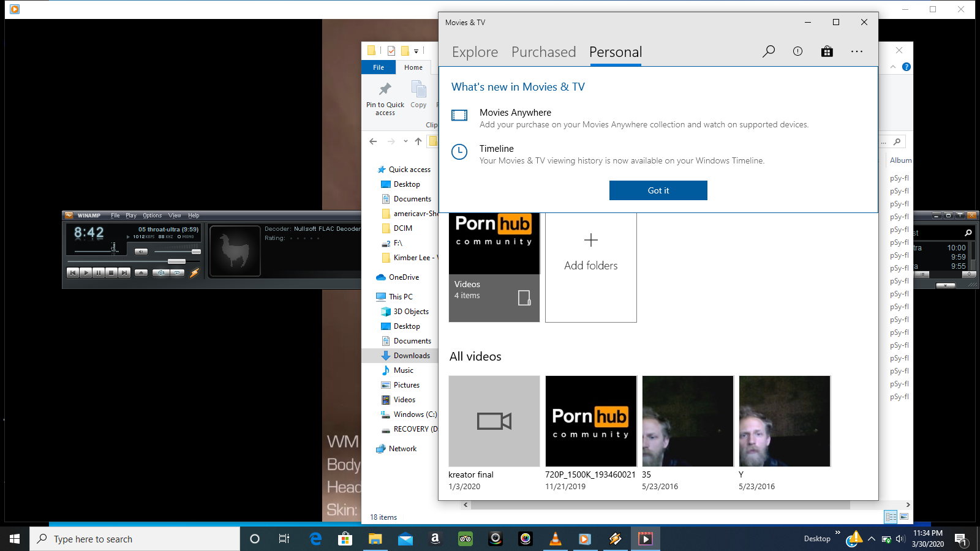Open search in Movies & TV
This screenshot has width=980, height=551.
coord(769,51)
